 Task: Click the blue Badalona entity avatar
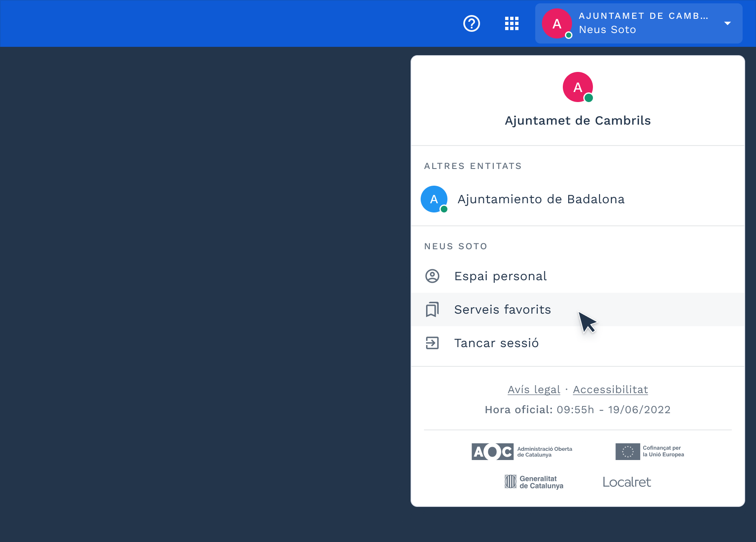click(x=434, y=199)
